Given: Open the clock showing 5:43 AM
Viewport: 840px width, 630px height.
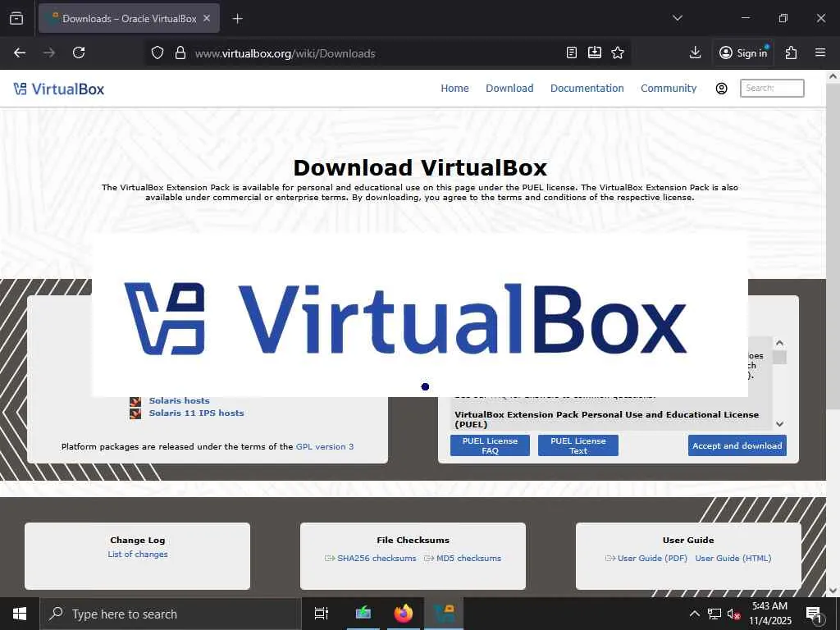Looking at the screenshot, I should (x=769, y=614).
